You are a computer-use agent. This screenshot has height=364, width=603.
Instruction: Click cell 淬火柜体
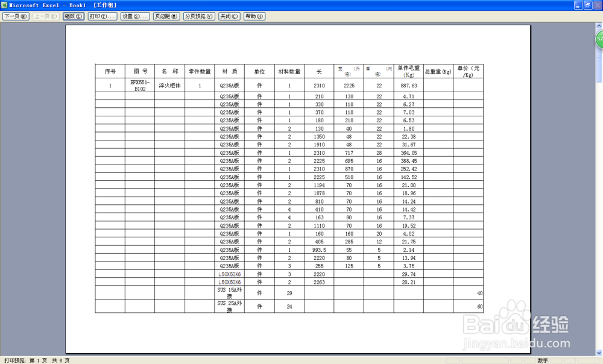pyautogui.click(x=169, y=86)
